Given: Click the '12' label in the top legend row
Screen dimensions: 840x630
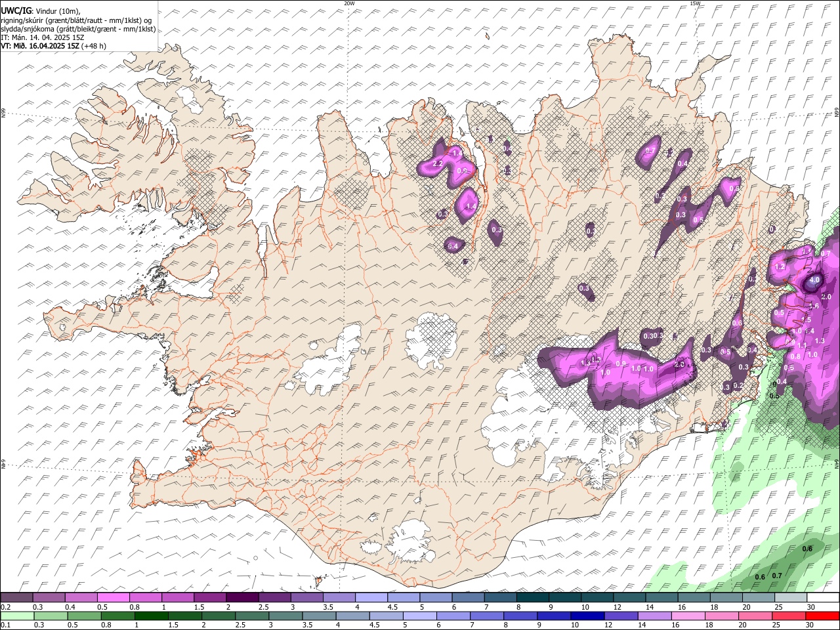Looking at the screenshot, I should [x=618, y=607].
